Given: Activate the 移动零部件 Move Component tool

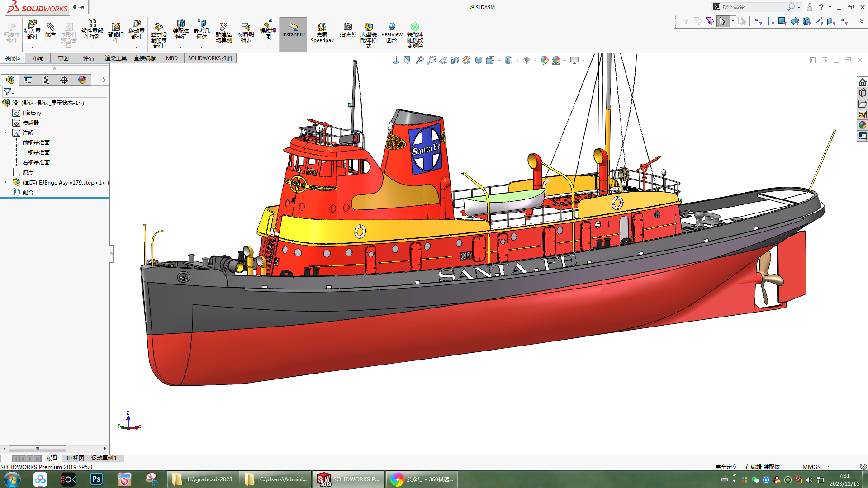Looking at the screenshot, I should click(137, 30).
